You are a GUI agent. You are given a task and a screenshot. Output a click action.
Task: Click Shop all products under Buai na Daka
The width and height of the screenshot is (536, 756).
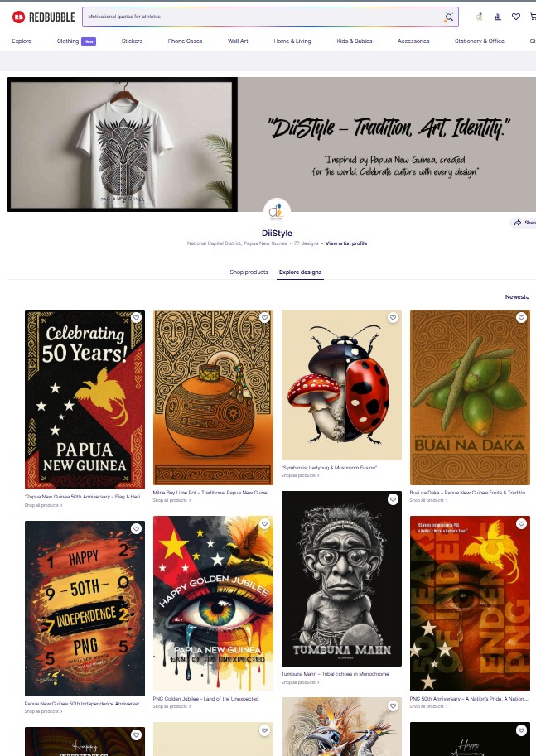pyautogui.click(x=428, y=500)
